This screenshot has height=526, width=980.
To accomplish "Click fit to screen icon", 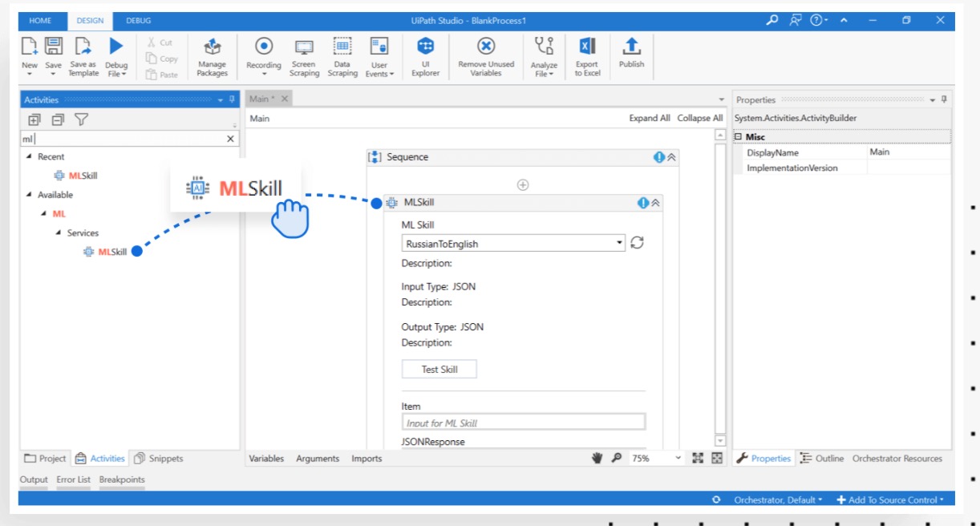I will (x=698, y=458).
